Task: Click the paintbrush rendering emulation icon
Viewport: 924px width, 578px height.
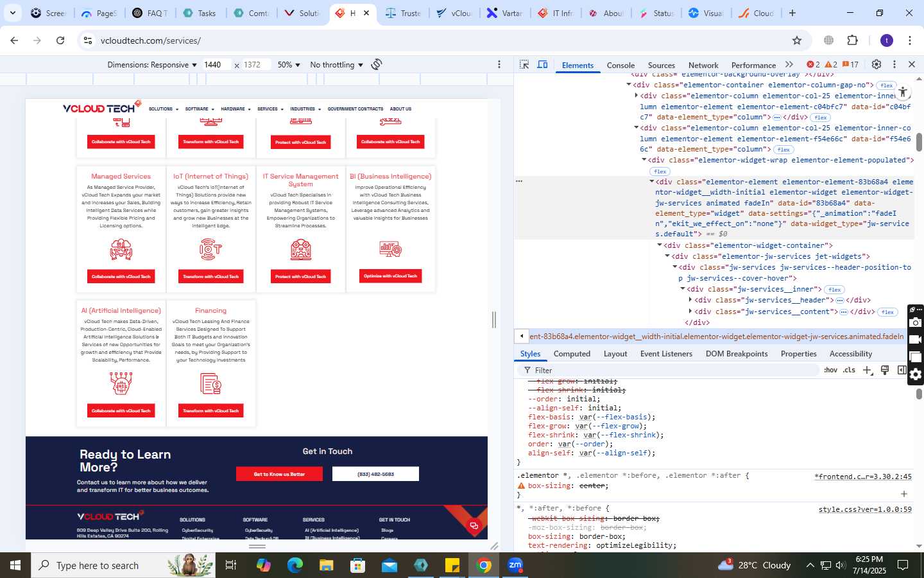Action: click(885, 371)
